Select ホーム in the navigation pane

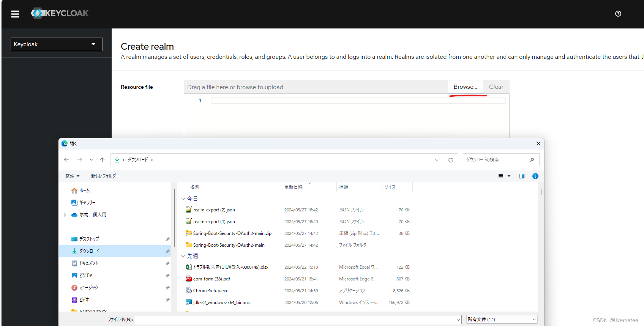pyautogui.click(x=84, y=191)
